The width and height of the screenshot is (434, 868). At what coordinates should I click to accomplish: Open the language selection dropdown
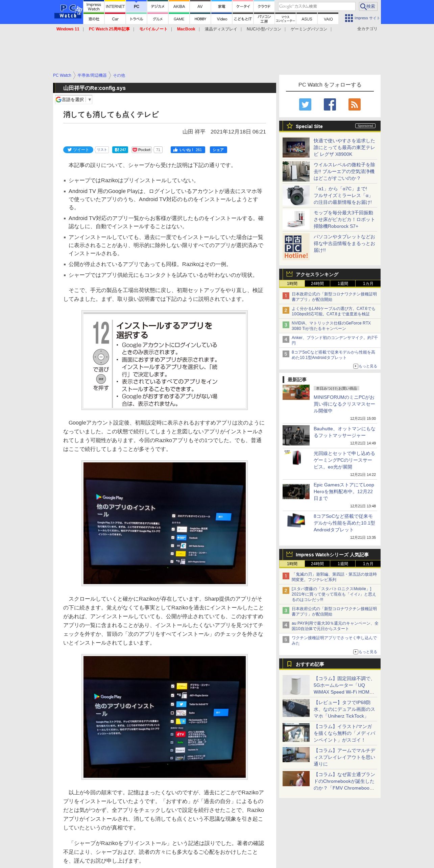pos(74,99)
